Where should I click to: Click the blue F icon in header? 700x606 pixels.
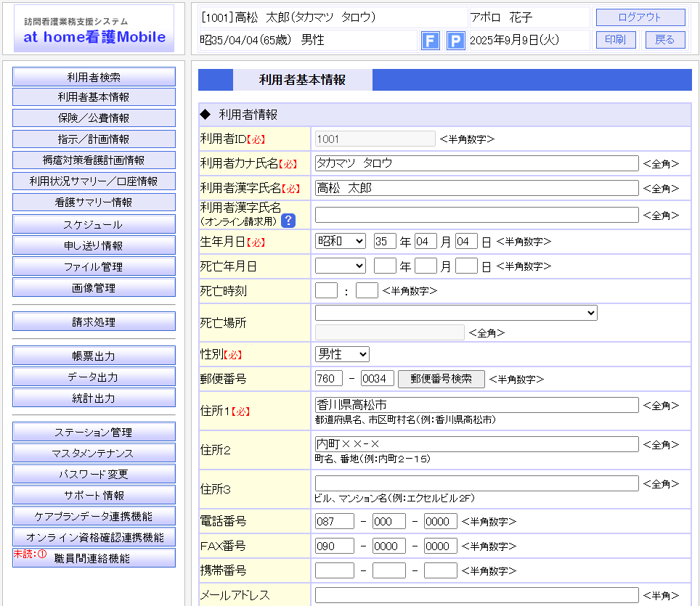[431, 41]
